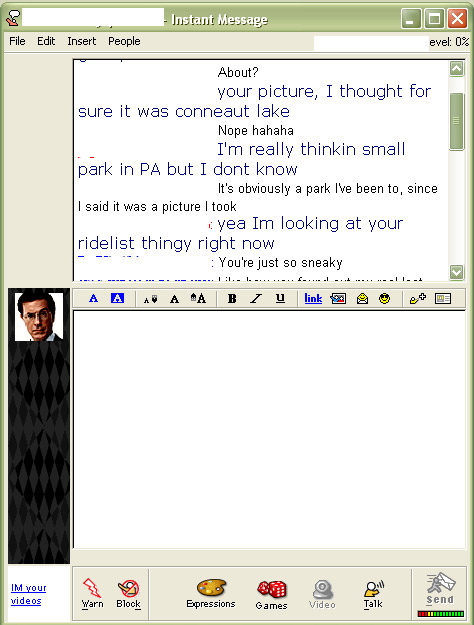Open the Expressions palette
Image resolution: width=474 pixels, height=625 pixels.
tap(211, 594)
